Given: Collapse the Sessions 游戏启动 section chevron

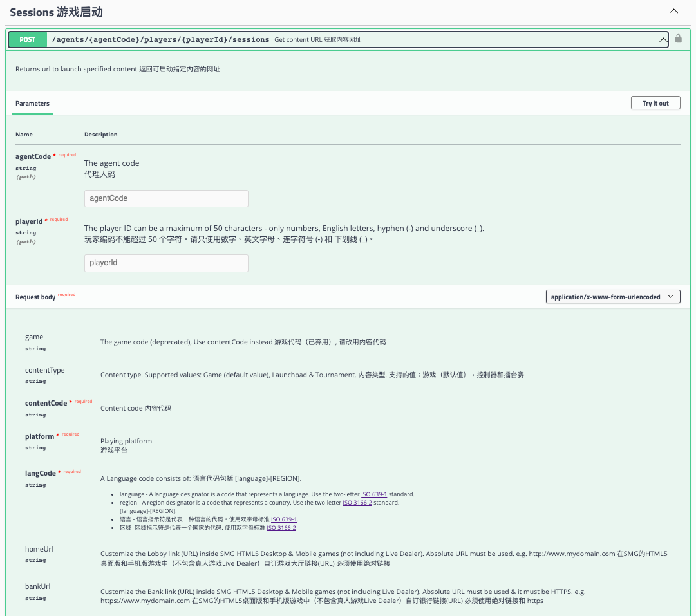Looking at the screenshot, I should [674, 12].
